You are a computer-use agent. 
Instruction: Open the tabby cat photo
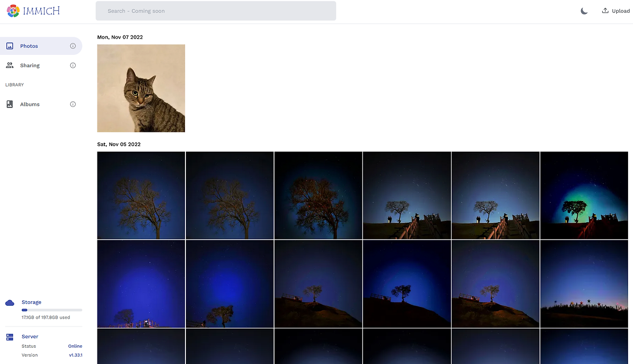pyautogui.click(x=141, y=88)
